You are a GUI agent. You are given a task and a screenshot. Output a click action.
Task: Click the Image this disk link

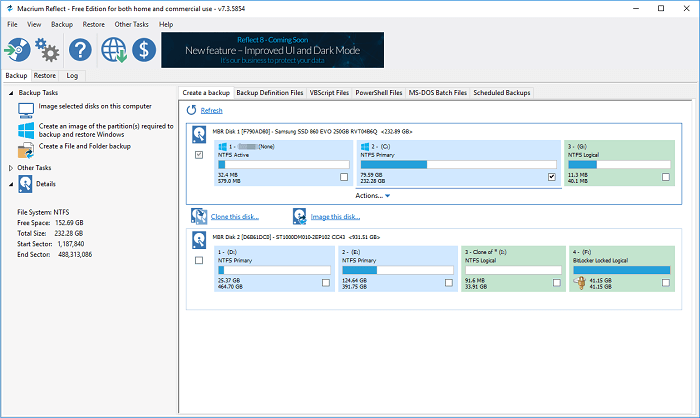[335, 217]
